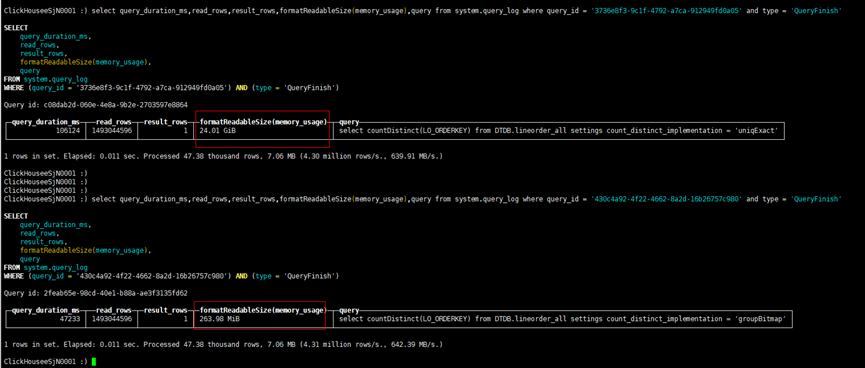Click the statistics line showing 639.91 MB/s
865x368 pixels.
coord(223,157)
